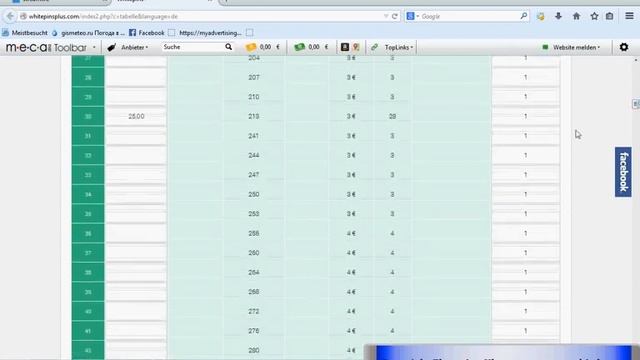
Task: Focus the Suche field in meca toolbar
Action: [x=193, y=47]
